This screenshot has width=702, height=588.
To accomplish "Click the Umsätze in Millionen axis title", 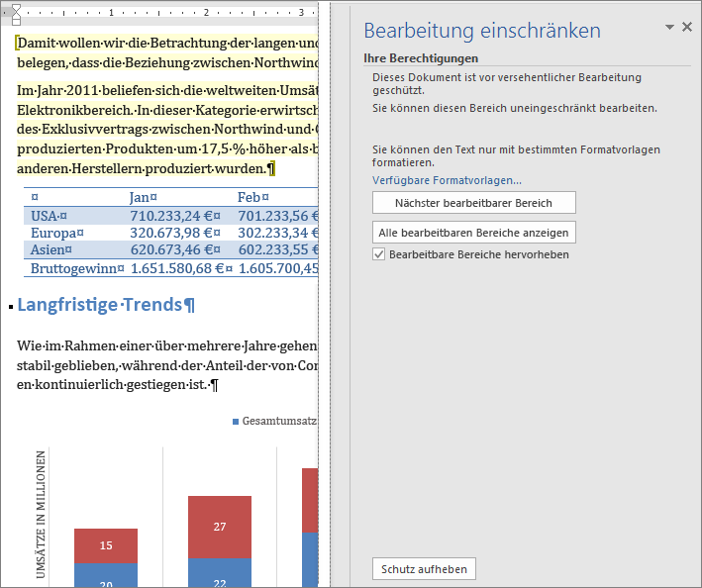I will [x=41, y=514].
